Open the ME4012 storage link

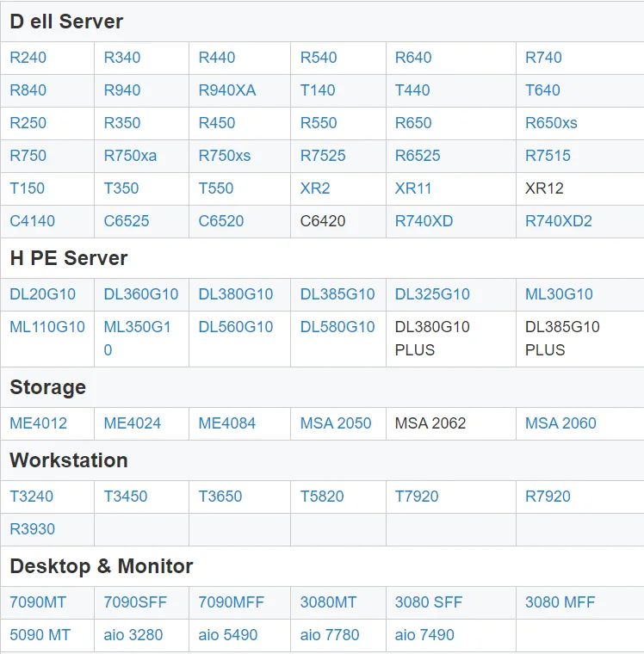(x=38, y=423)
